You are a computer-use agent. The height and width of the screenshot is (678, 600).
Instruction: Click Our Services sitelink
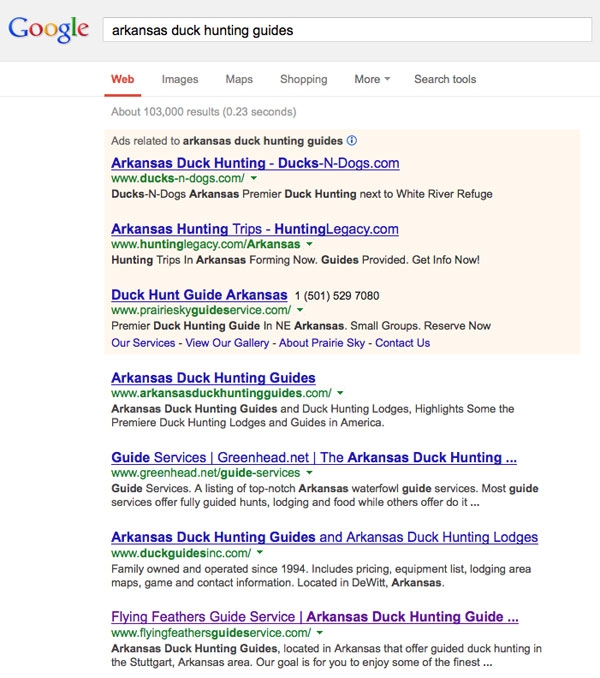click(143, 343)
